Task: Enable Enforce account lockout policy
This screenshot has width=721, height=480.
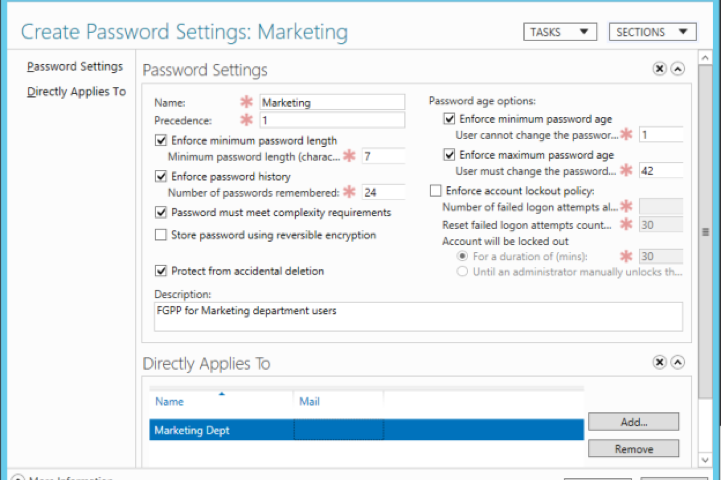Action: [435, 191]
